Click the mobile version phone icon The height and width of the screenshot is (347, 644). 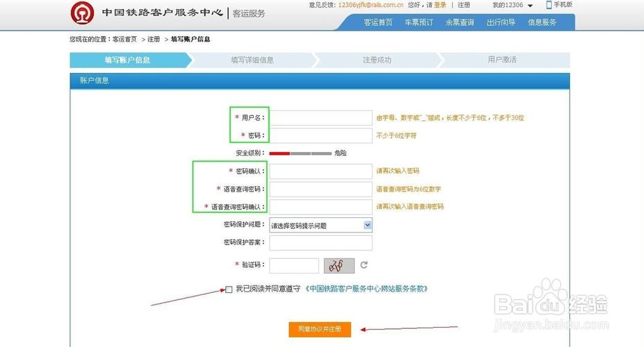point(549,5)
